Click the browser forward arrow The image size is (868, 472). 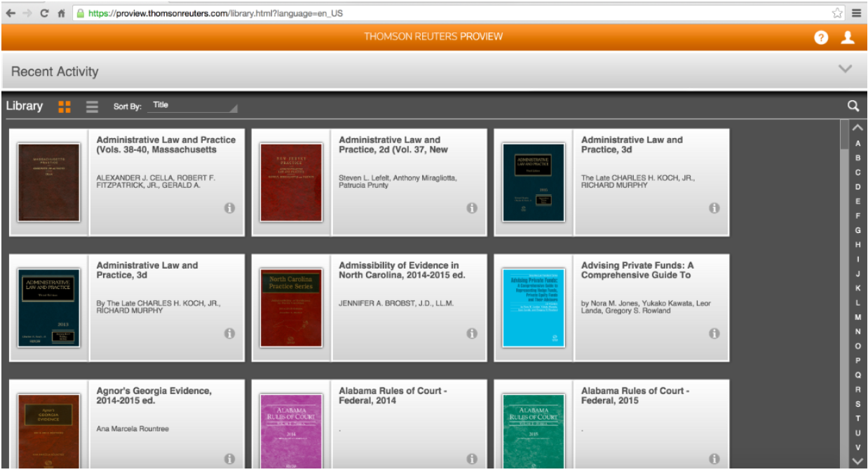point(27,13)
